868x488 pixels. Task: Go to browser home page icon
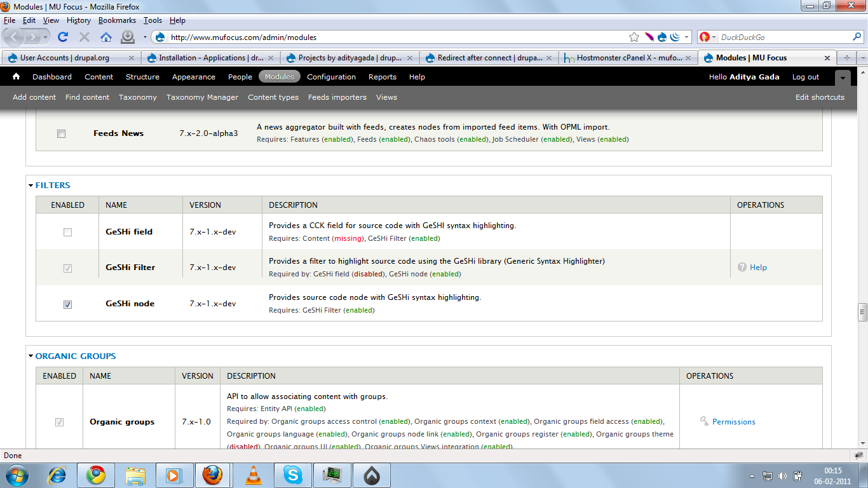[x=106, y=37]
